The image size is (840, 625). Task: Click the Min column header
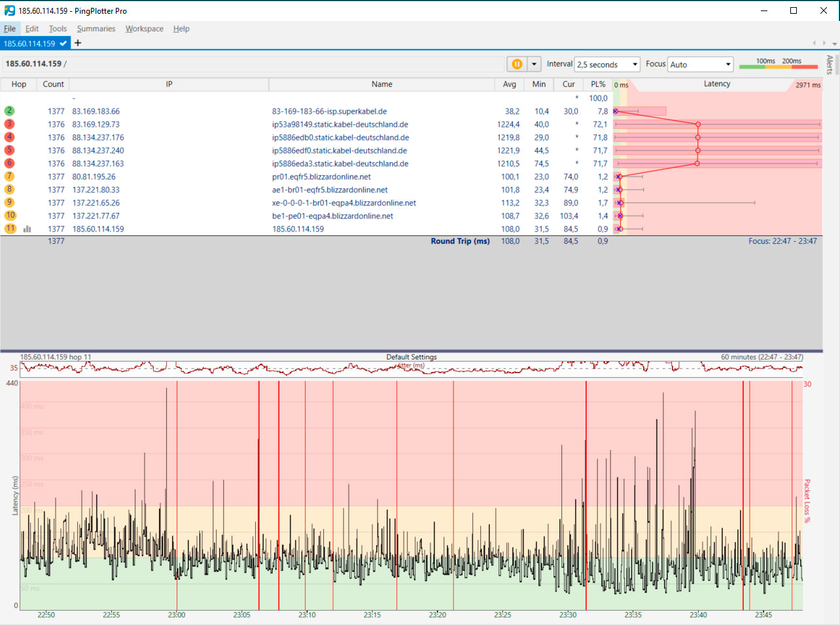[539, 84]
